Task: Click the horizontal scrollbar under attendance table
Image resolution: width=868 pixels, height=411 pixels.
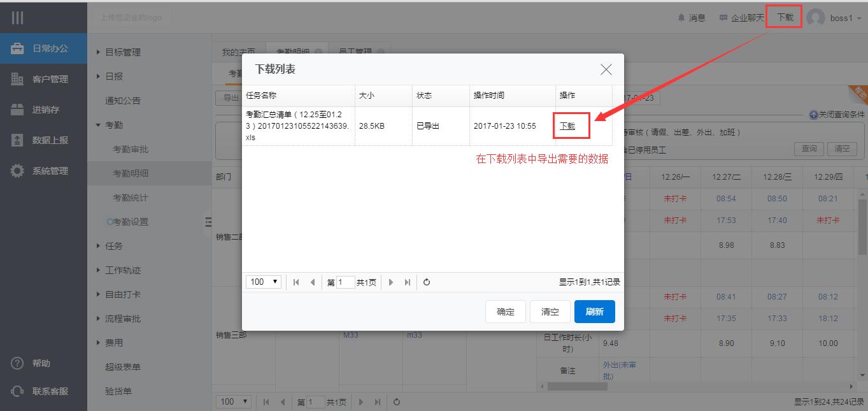Action: coord(577,386)
